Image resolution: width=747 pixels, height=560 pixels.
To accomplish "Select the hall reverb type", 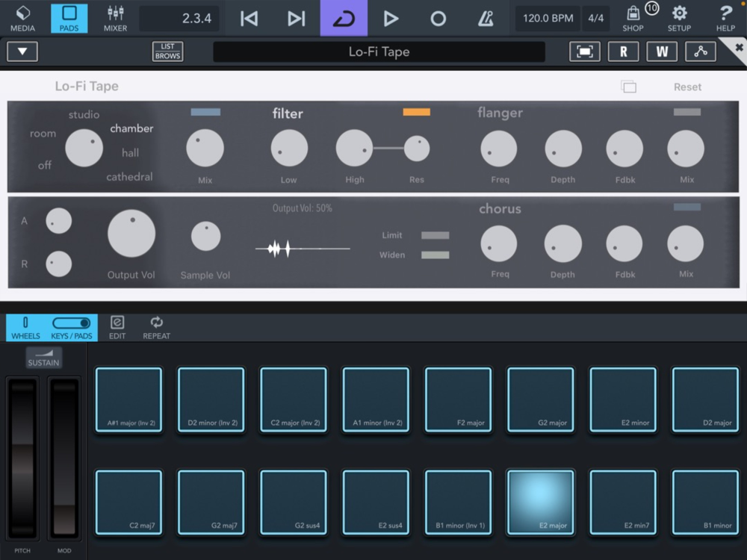I will (130, 153).
